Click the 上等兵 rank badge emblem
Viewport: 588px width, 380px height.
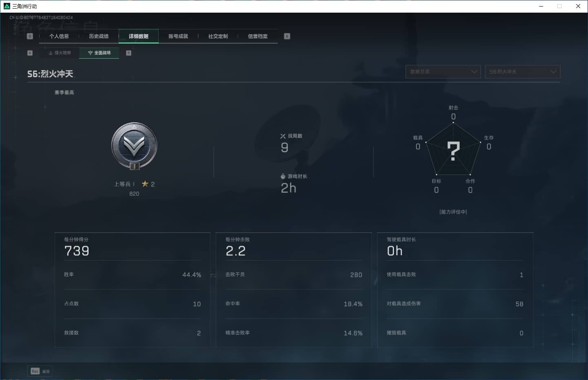134,146
